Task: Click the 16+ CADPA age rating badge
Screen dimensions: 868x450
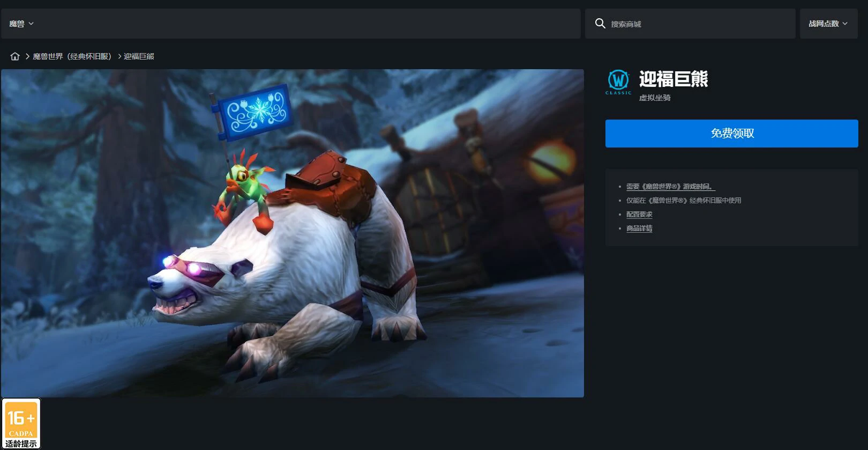Action: (21, 423)
